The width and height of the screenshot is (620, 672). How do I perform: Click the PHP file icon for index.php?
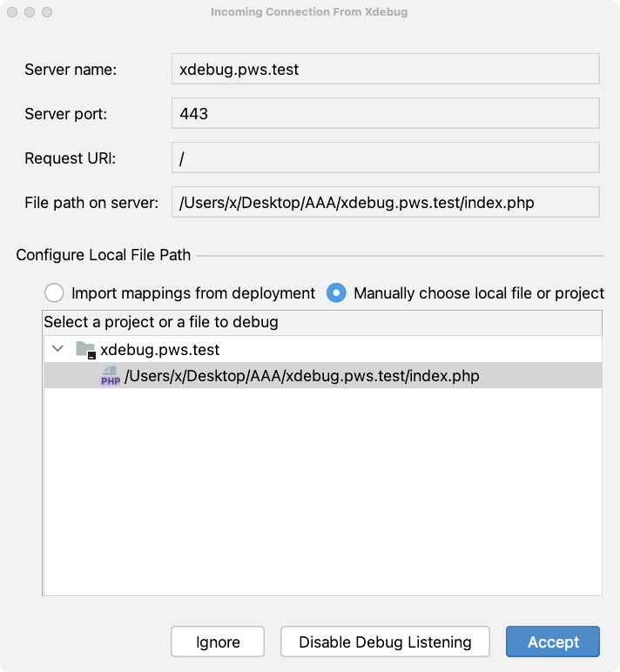click(111, 375)
